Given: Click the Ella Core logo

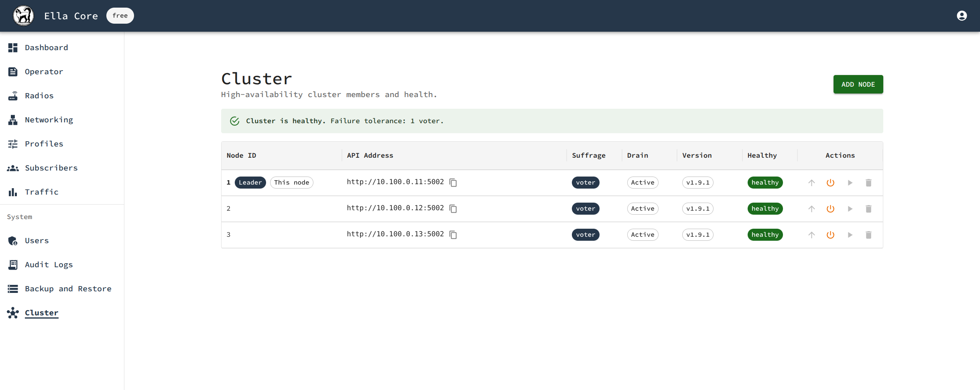Looking at the screenshot, I should tap(24, 16).
